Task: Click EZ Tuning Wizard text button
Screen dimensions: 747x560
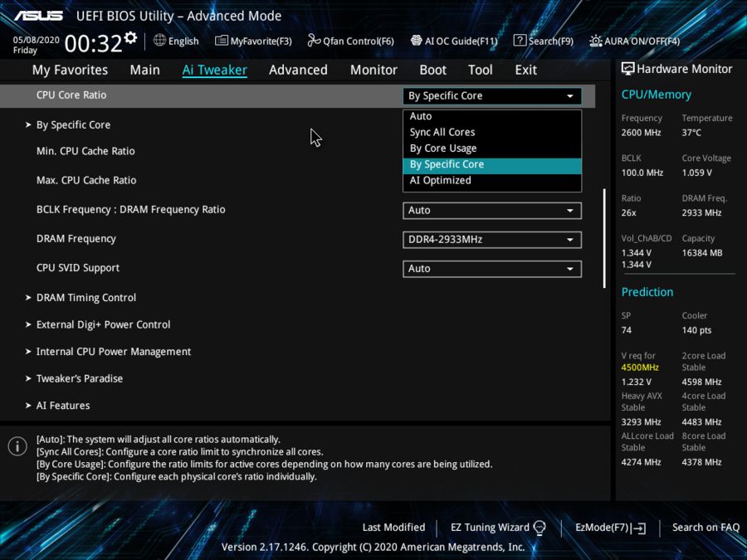Action: (490, 528)
